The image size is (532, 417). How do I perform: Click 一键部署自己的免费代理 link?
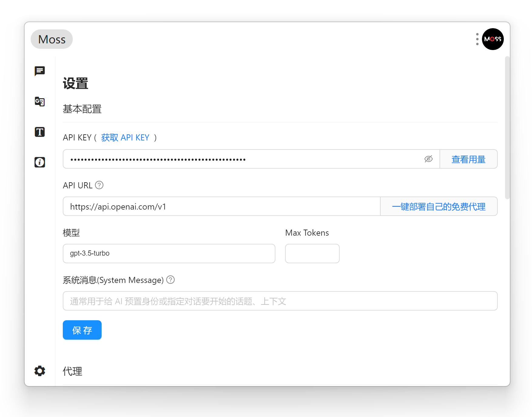click(439, 206)
